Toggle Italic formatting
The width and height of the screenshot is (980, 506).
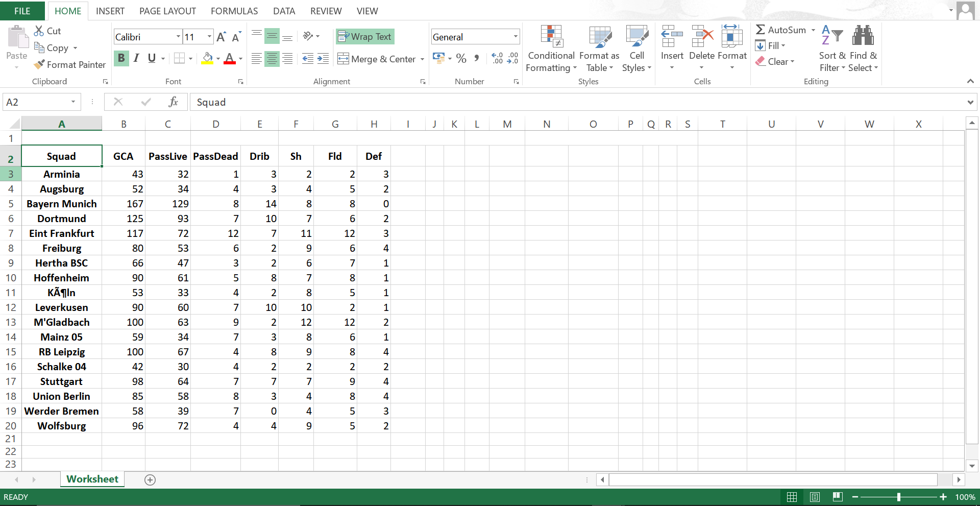[x=136, y=58]
